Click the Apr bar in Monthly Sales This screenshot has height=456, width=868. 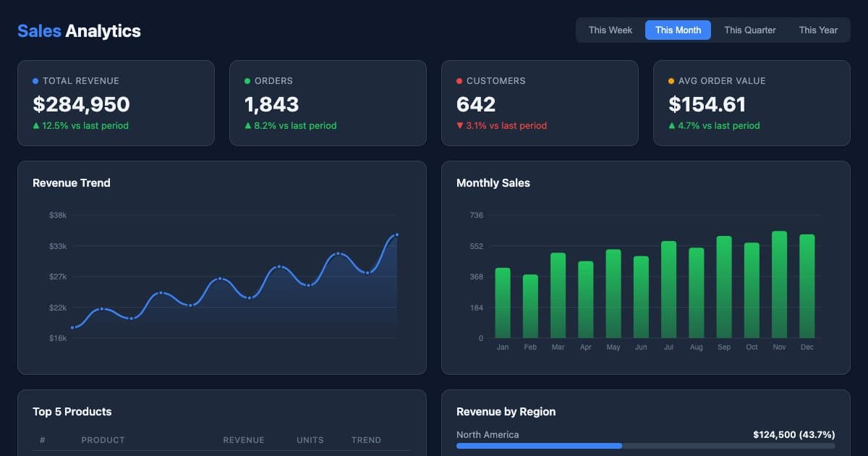point(586,300)
